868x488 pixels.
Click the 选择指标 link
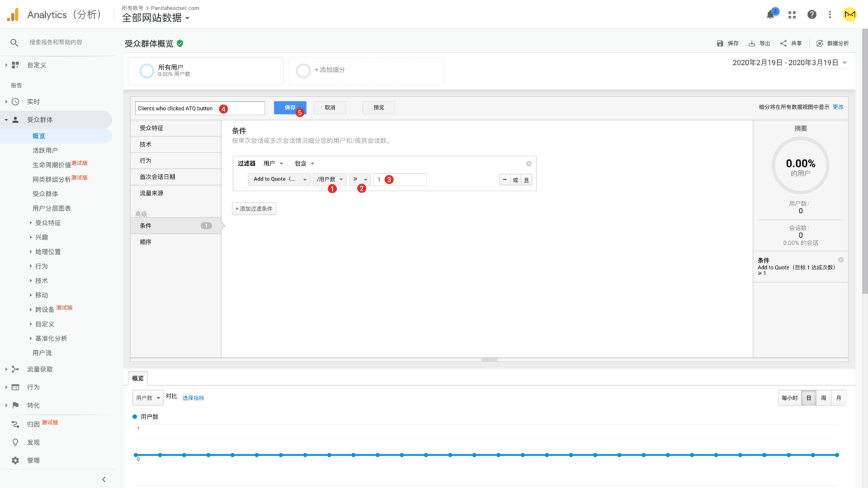click(193, 398)
